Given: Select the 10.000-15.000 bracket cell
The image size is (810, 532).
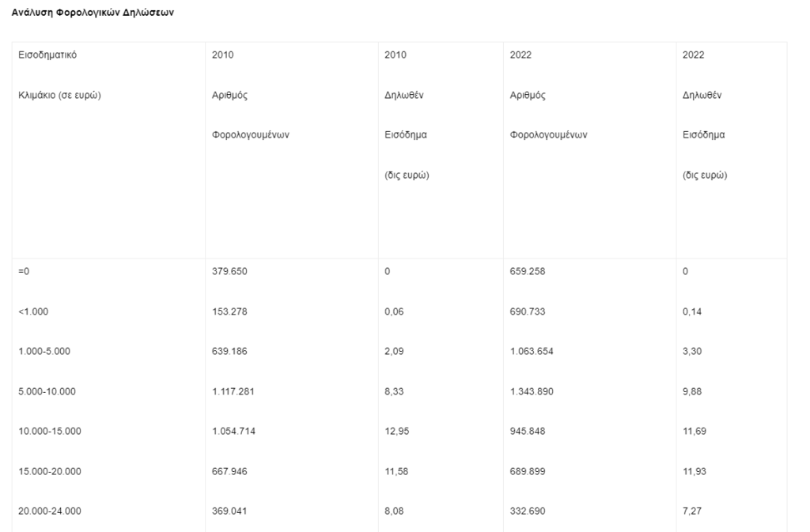Looking at the screenshot, I should tap(50, 432).
